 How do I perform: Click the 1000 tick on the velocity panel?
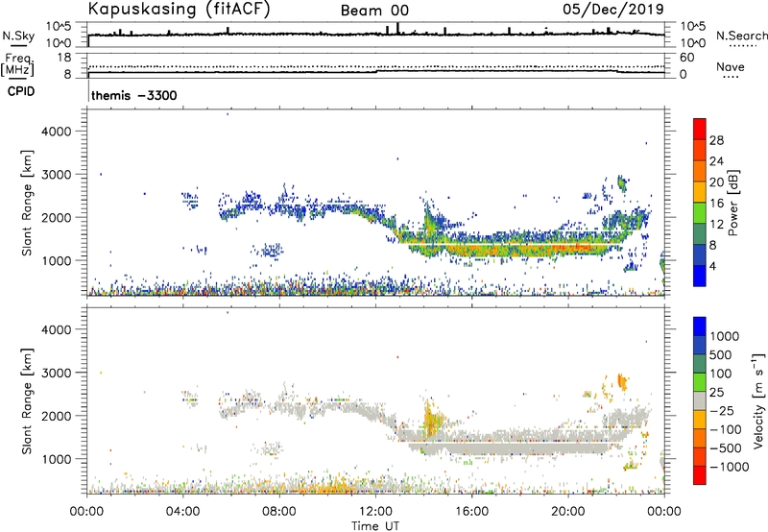57,459
